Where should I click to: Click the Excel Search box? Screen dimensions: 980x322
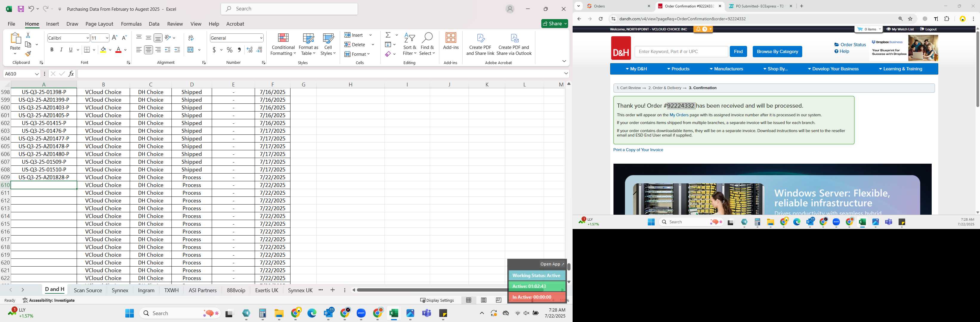point(289,9)
